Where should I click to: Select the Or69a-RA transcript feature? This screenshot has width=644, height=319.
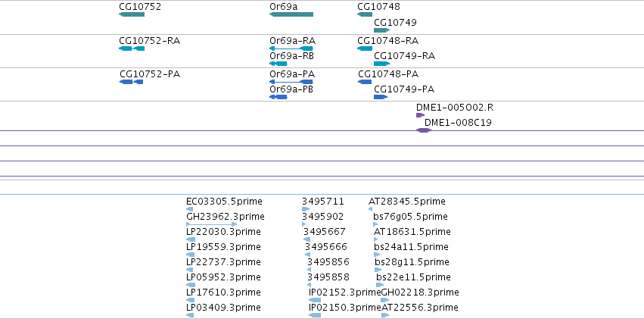291,48
